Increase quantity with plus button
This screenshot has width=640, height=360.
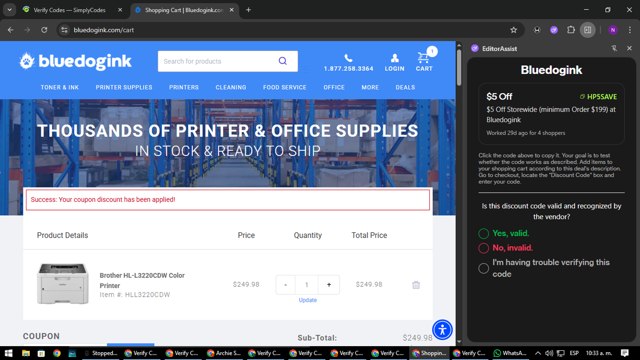click(329, 285)
